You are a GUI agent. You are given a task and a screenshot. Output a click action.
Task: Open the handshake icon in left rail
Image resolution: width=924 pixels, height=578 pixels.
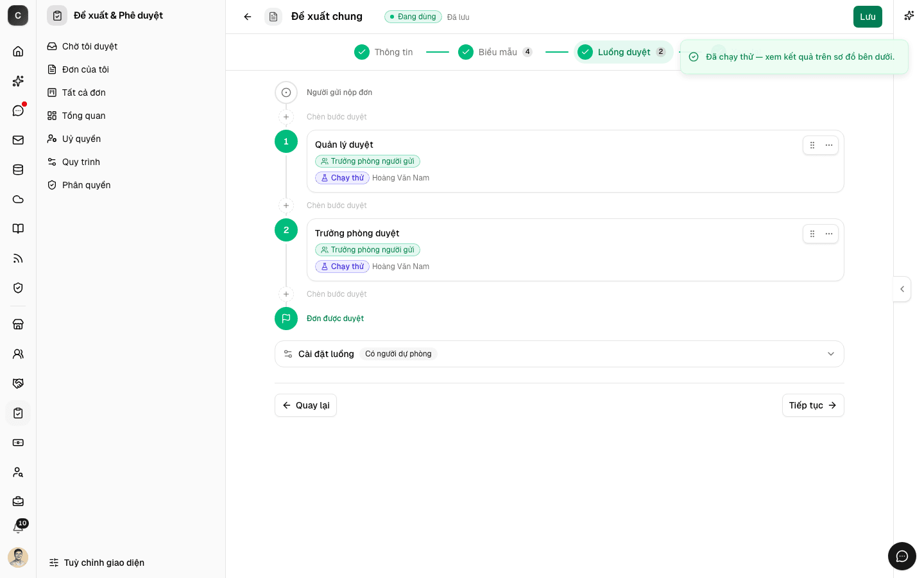coord(18,383)
